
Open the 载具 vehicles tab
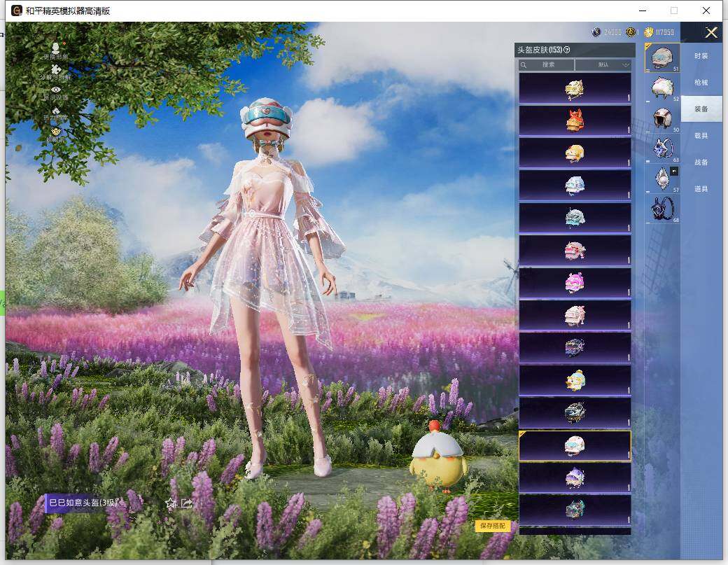tap(701, 136)
